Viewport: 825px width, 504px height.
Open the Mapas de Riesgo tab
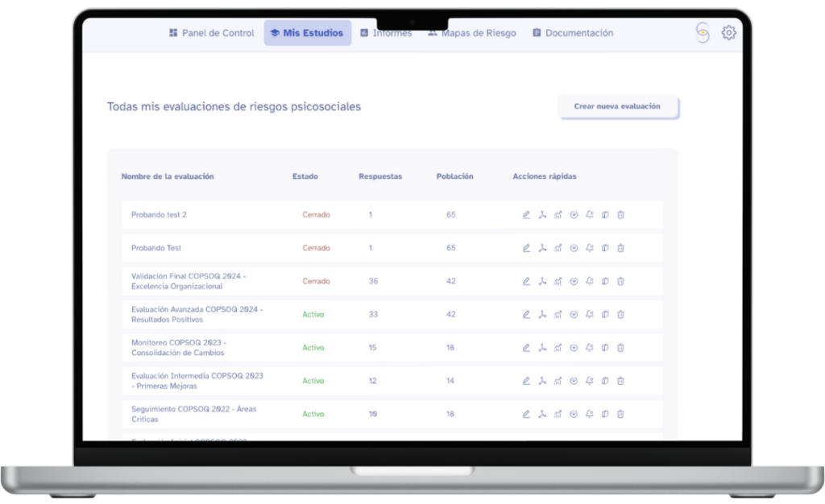pos(472,33)
